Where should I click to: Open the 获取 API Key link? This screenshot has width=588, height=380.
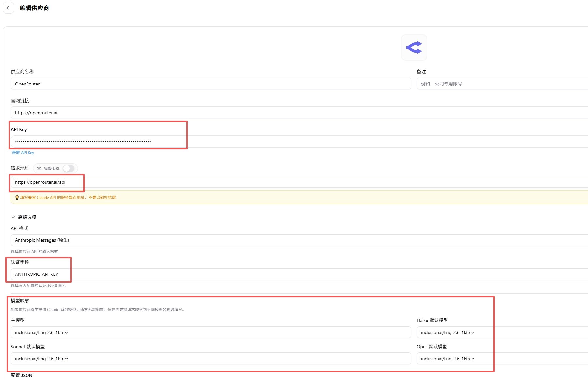[23, 153]
